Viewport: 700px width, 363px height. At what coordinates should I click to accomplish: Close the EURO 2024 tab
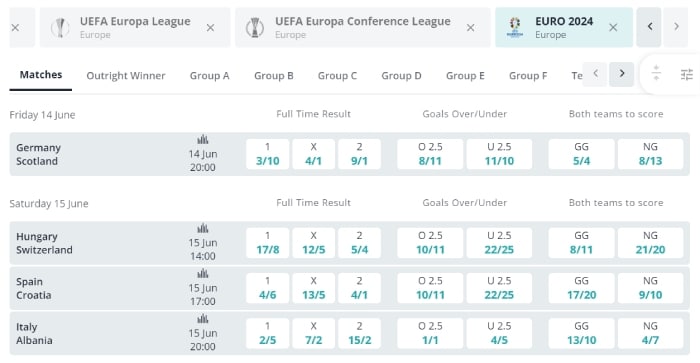pos(613,28)
